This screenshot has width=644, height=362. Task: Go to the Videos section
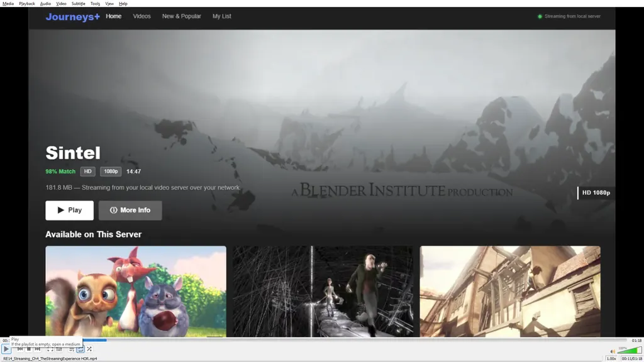(142, 16)
